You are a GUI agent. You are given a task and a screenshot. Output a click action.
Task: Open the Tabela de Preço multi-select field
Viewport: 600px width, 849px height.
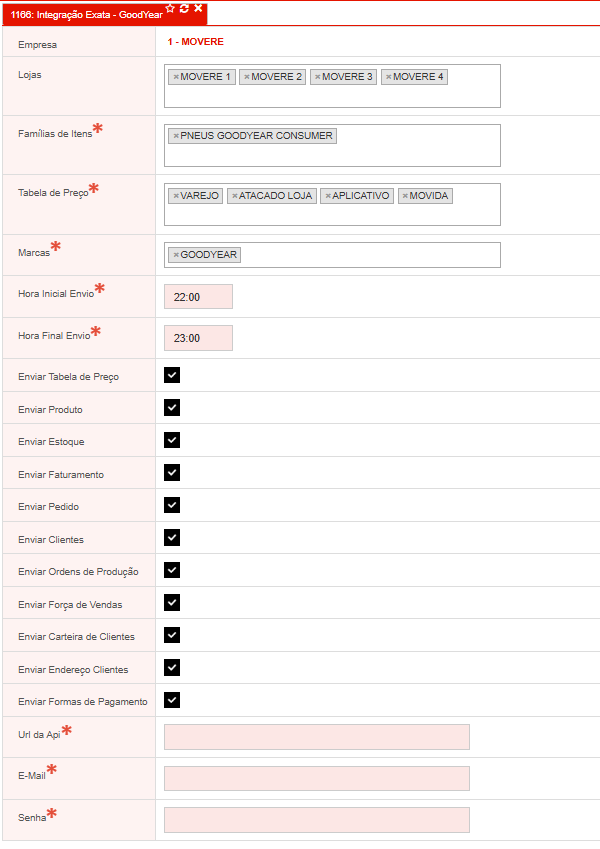point(332,205)
